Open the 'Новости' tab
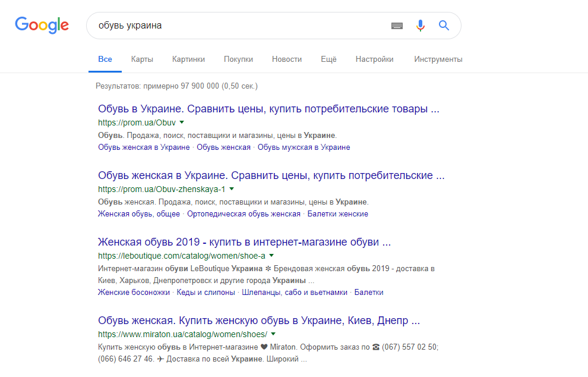Screen dimensions: 588x377 pyautogui.click(x=287, y=59)
